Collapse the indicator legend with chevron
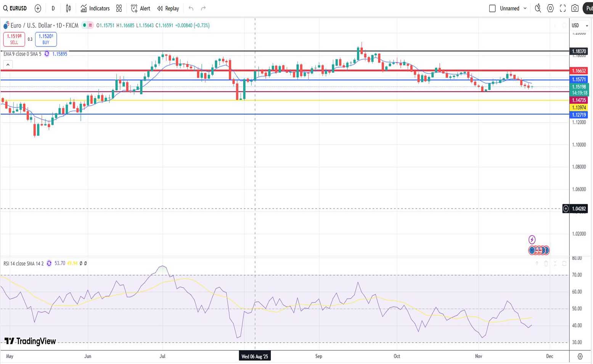 (x=8, y=65)
